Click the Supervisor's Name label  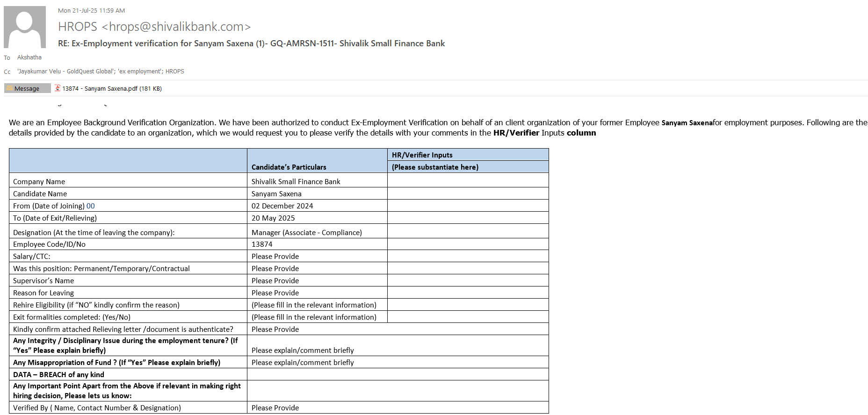(x=43, y=280)
